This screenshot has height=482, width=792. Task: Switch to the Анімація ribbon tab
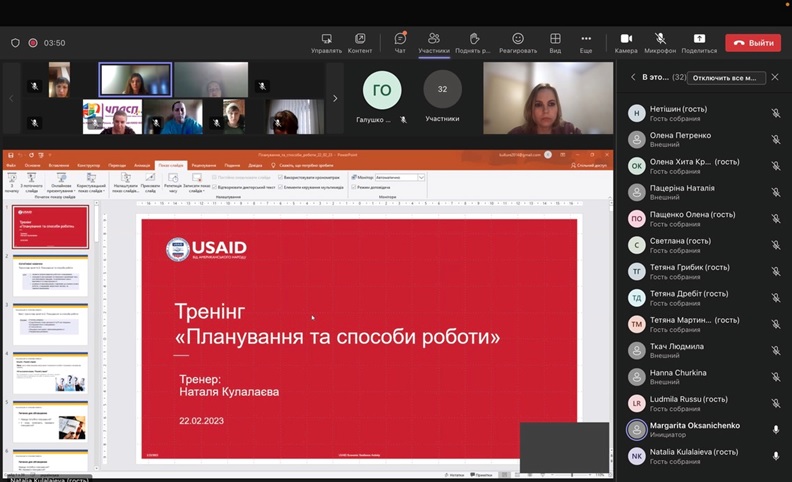142,165
